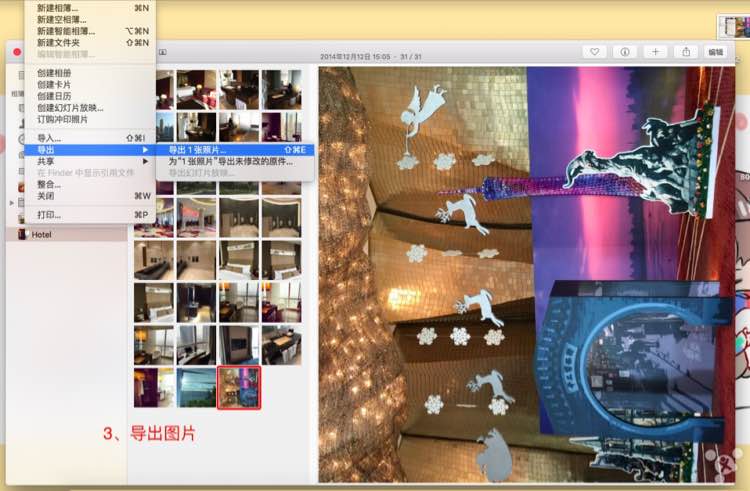Choose 新建智能相簿... menu item
The image size is (750, 491).
click(89, 31)
